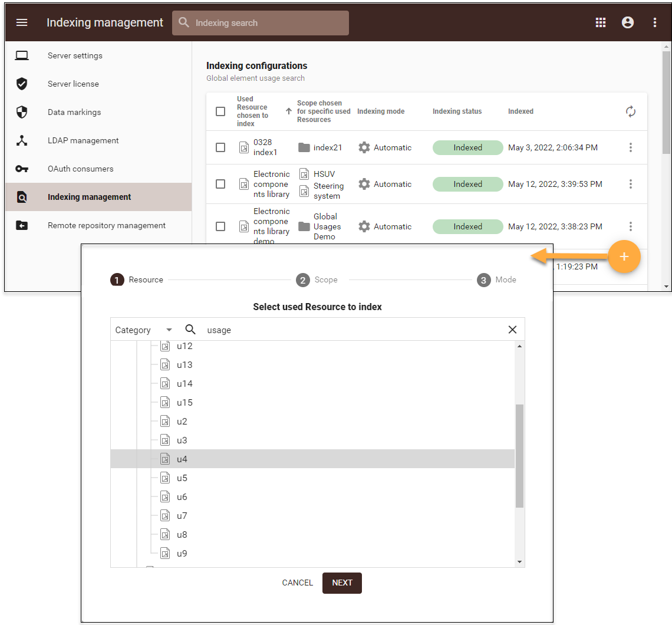The height and width of the screenshot is (625, 672).
Task: Check the HSUV Steering system row checkbox
Action: [220, 184]
